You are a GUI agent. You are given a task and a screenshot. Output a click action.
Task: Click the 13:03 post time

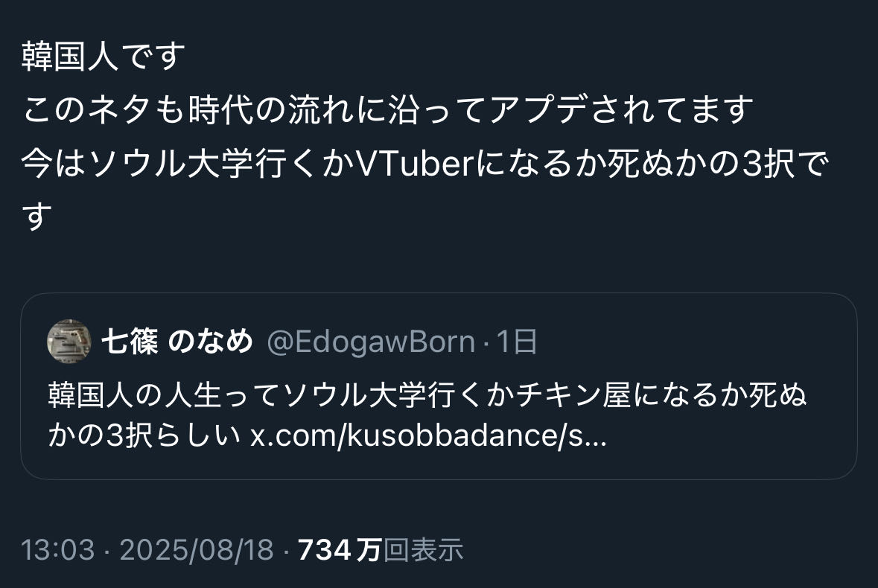[58, 550]
